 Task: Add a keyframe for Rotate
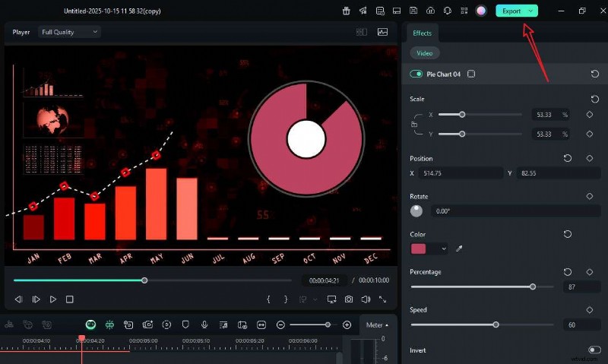point(590,196)
